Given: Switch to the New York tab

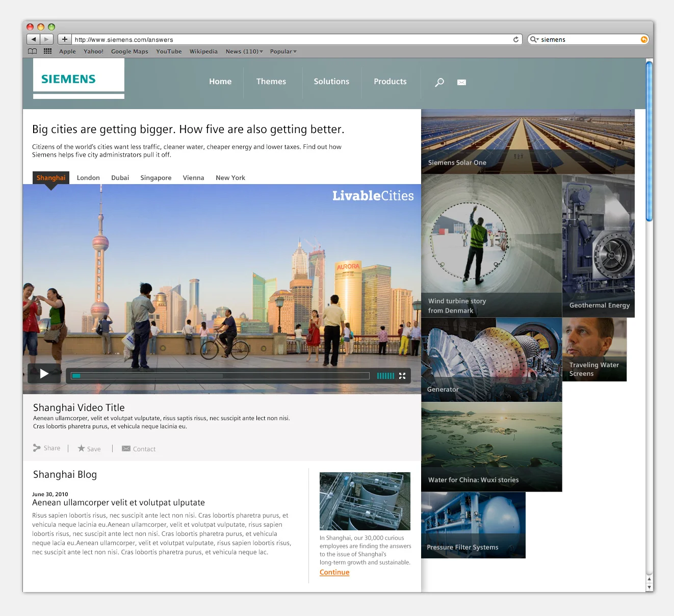Looking at the screenshot, I should coord(230,178).
